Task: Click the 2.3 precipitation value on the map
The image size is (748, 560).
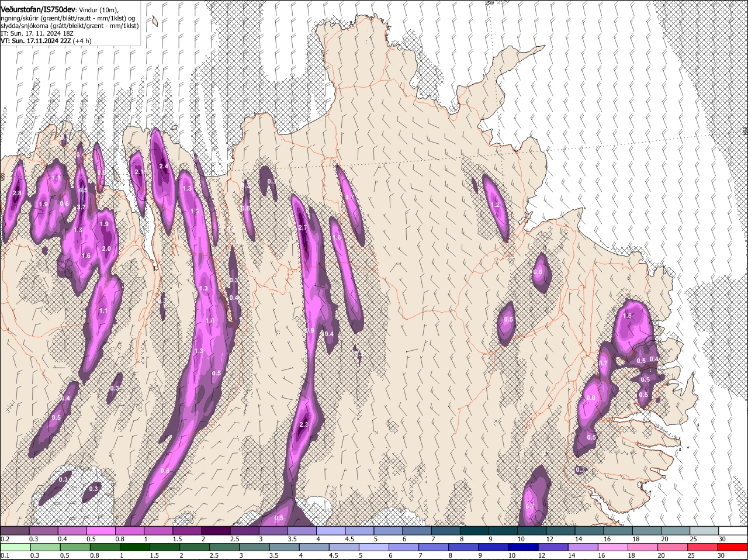Action: 303,424
